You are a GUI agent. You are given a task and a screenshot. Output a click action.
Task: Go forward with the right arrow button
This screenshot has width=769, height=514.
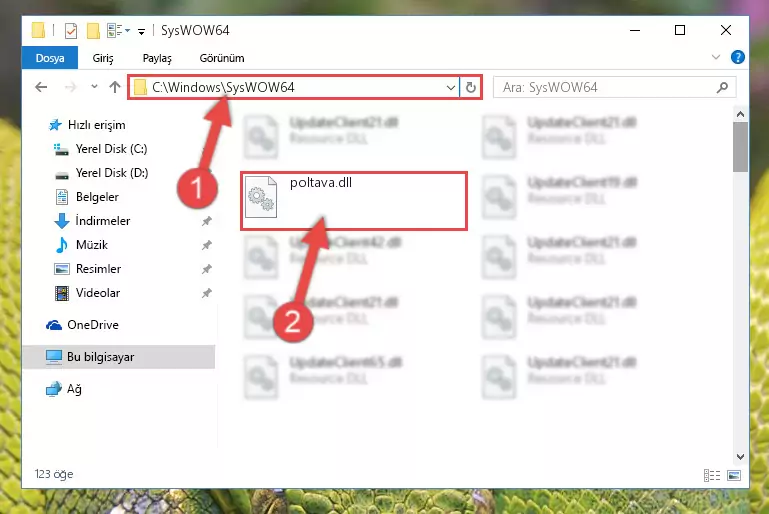(71, 87)
